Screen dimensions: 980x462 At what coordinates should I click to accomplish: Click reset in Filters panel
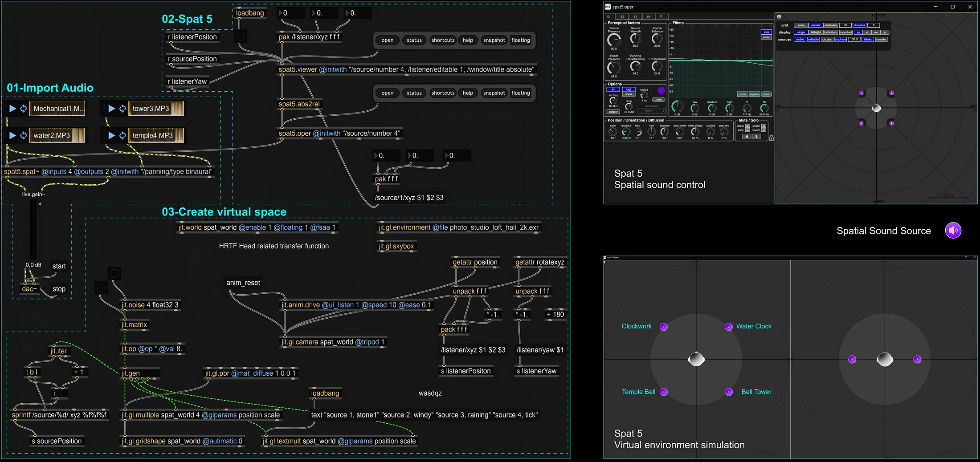766,94
